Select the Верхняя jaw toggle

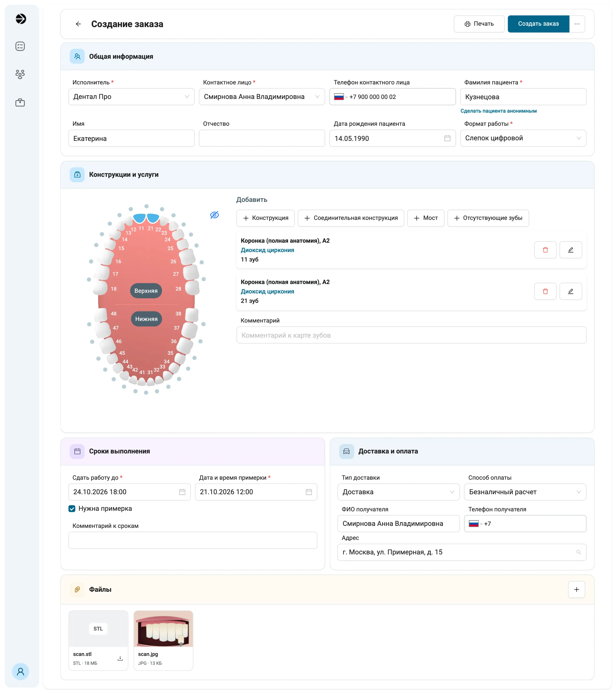pyautogui.click(x=146, y=291)
